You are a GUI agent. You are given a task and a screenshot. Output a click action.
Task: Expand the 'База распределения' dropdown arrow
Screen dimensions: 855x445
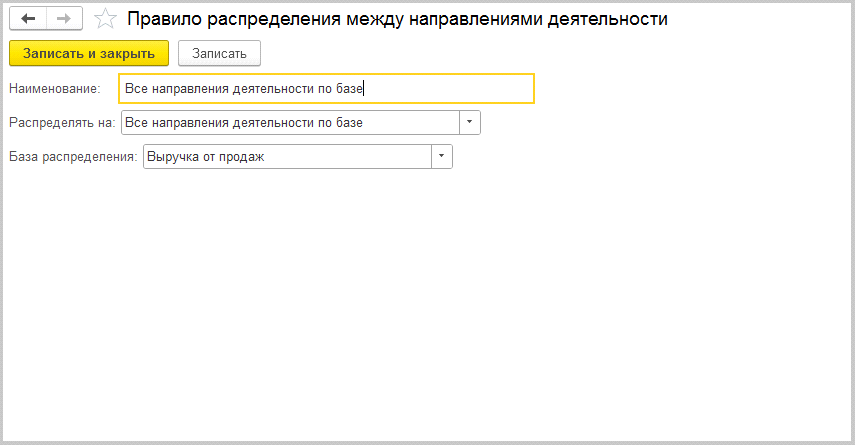(x=442, y=157)
